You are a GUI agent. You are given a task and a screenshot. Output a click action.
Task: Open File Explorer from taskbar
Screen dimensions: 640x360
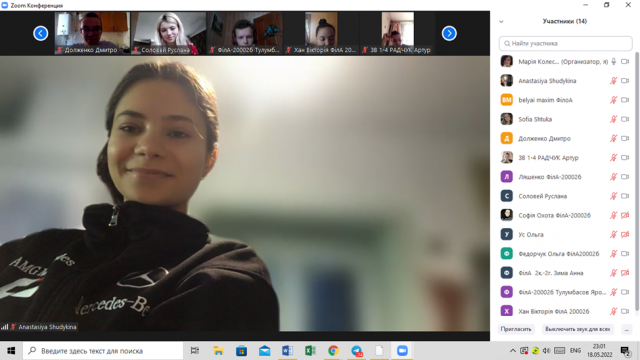click(218, 351)
